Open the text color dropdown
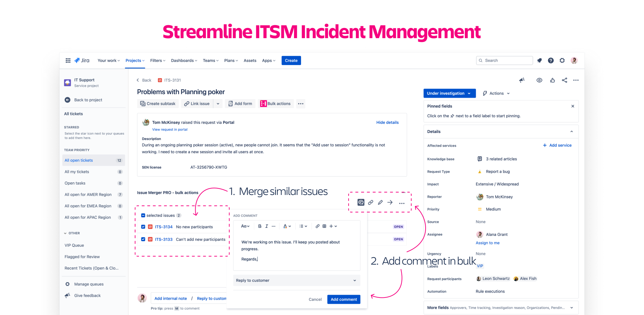This screenshot has width=644, height=315. [x=287, y=226]
